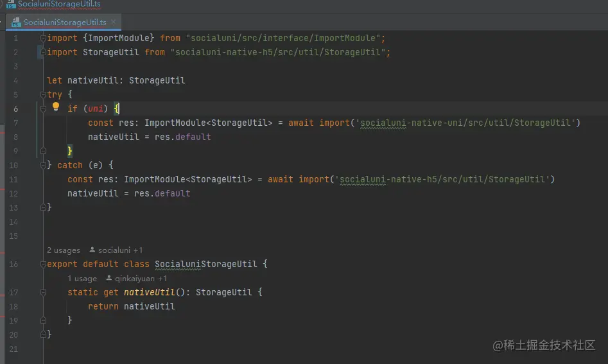Click fold end marker on line 9
608x364 pixels.
43,151
